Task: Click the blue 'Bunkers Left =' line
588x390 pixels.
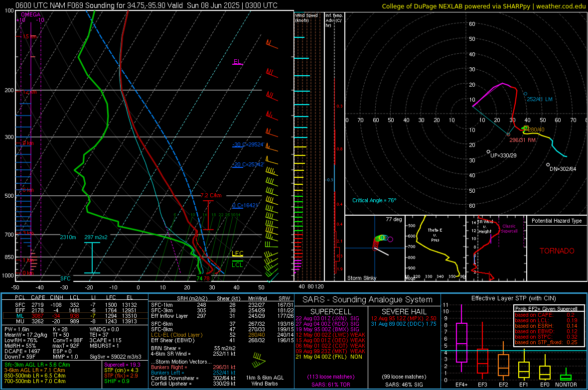Action: (x=193, y=373)
